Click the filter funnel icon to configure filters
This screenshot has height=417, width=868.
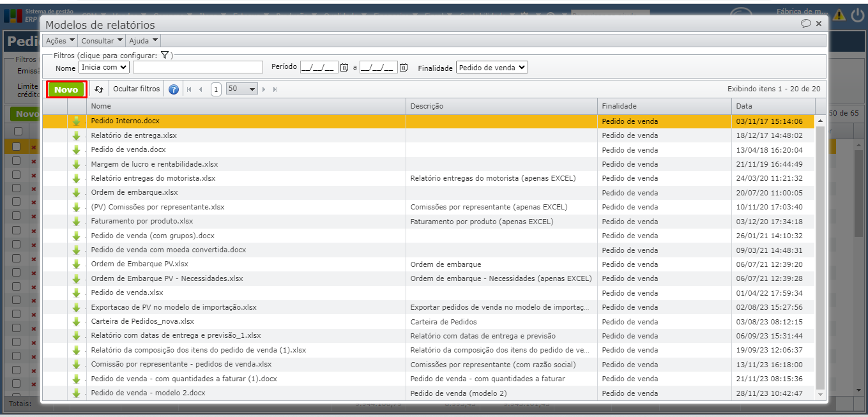pyautogui.click(x=164, y=56)
